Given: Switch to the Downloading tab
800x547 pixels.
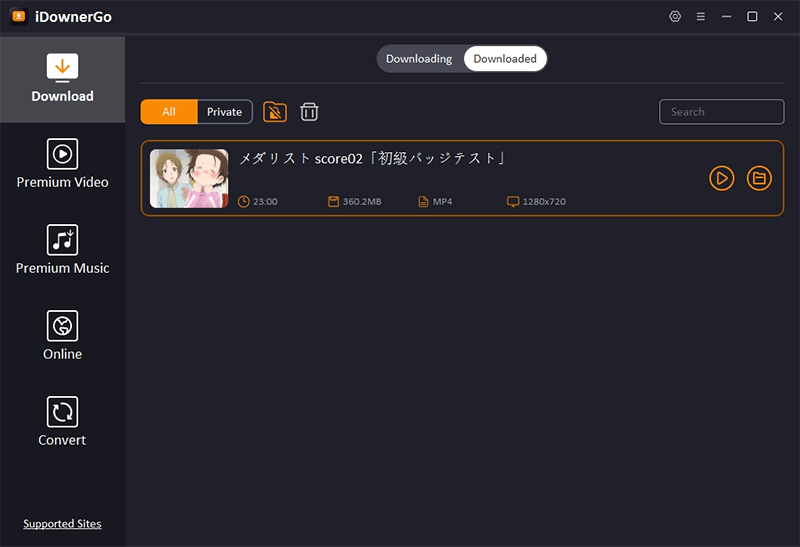Looking at the screenshot, I should (x=419, y=59).
